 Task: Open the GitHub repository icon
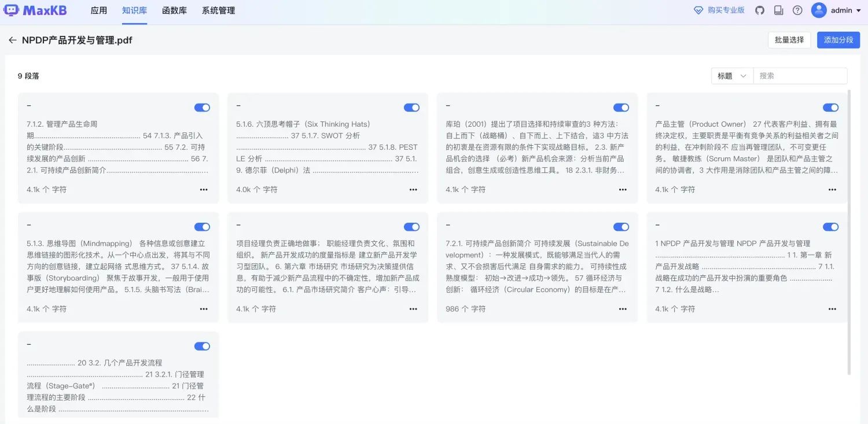pos(759,10)
